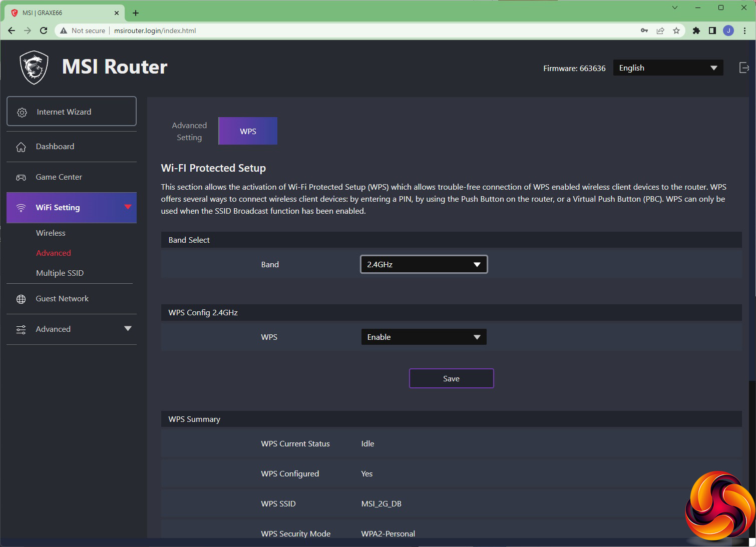
Task: Click the address bar URL msirouter.login/index.html
Action: click(x=155, y=31)
